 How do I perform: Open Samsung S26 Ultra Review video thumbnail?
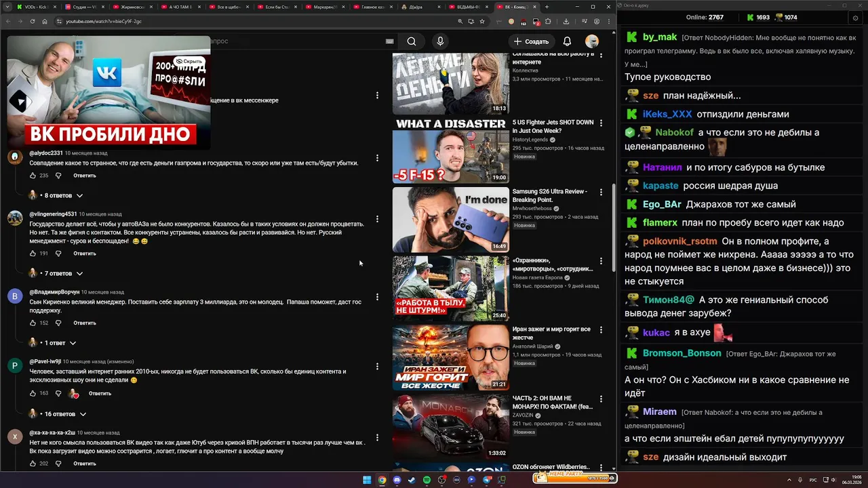coord(450,220)
